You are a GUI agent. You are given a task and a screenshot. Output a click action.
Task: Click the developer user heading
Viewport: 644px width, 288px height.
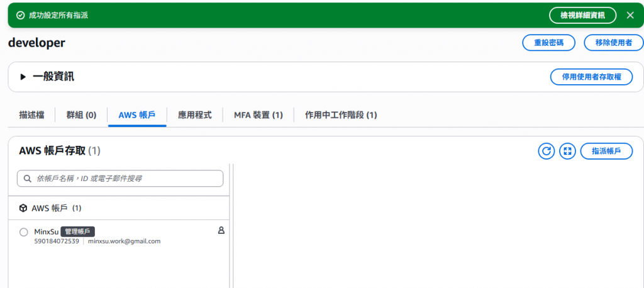[x=36, y=43]
